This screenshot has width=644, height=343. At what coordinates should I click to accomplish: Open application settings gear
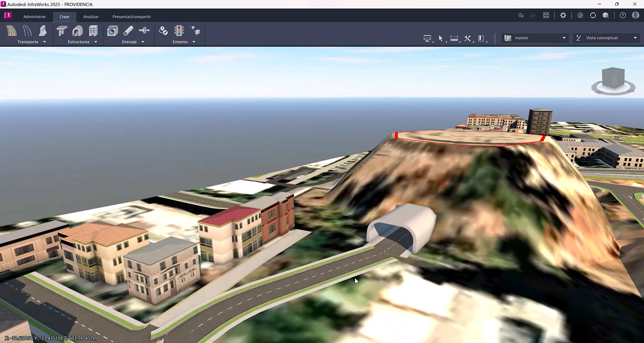tap(563, 15)
